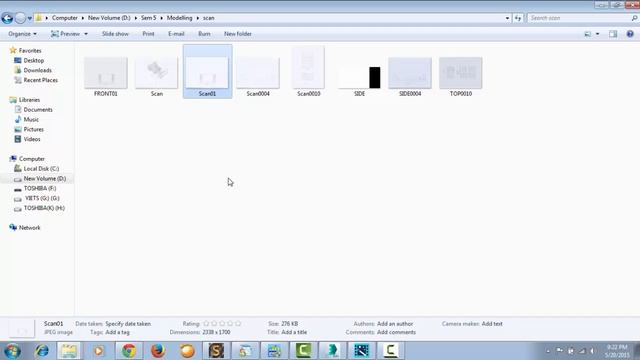The image size is (640, 360).
Task: Click Add a title in details pane
Action: point(294,332)
